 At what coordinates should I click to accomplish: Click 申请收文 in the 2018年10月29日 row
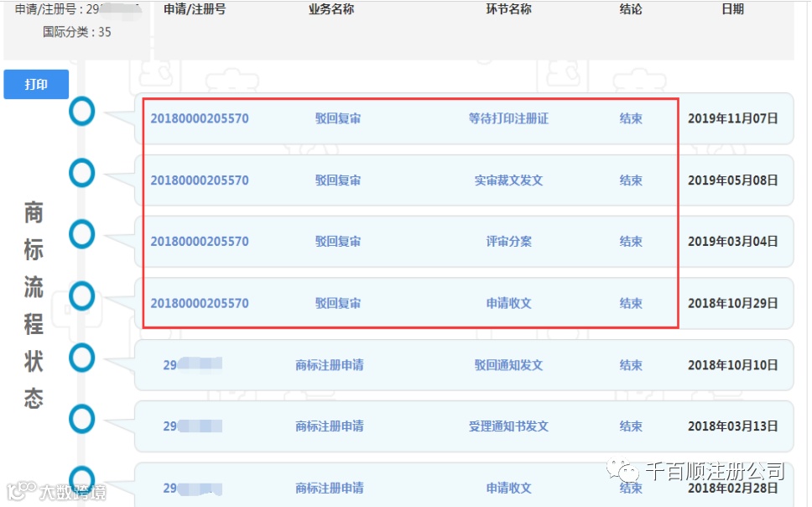(508, 303)
